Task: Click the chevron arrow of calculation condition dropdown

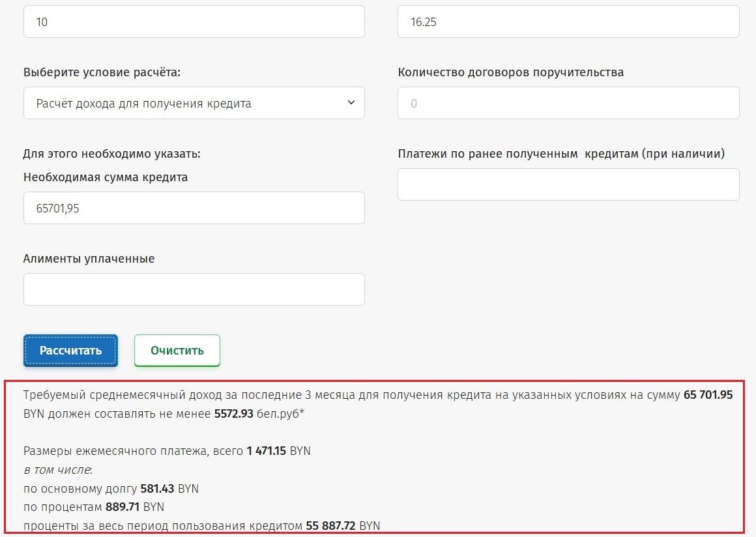Action: 351,103
